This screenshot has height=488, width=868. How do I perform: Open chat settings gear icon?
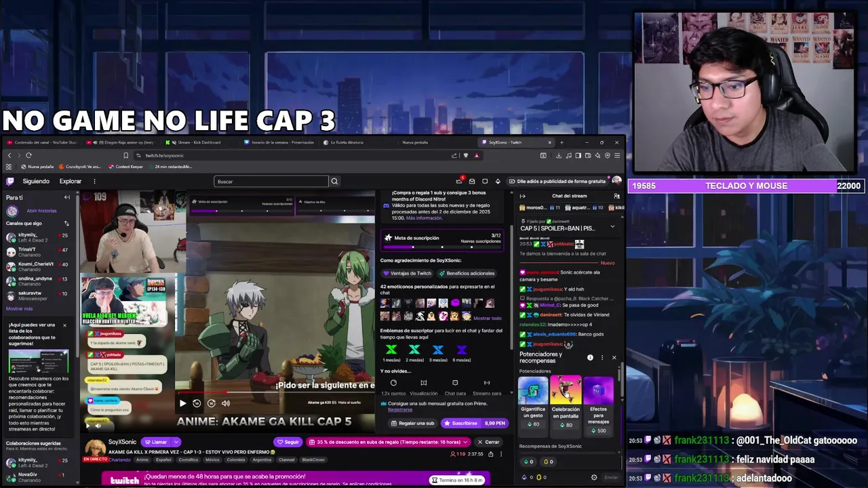tap(594, 477)
